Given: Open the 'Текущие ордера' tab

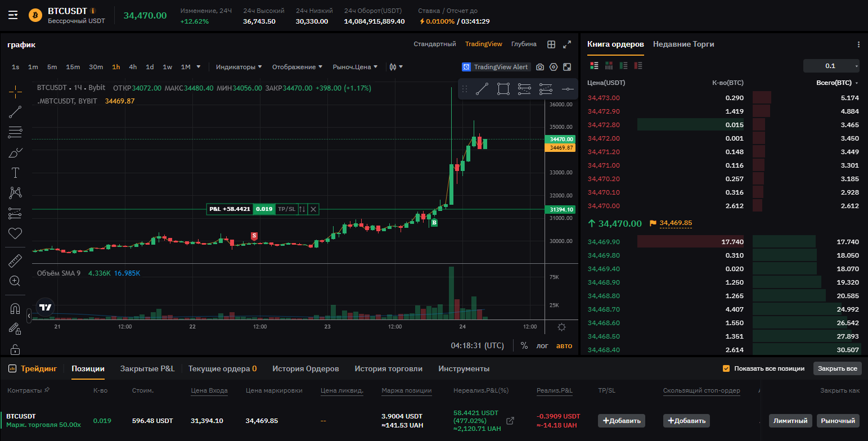Looking at the screenshot, I should [222, 368].
